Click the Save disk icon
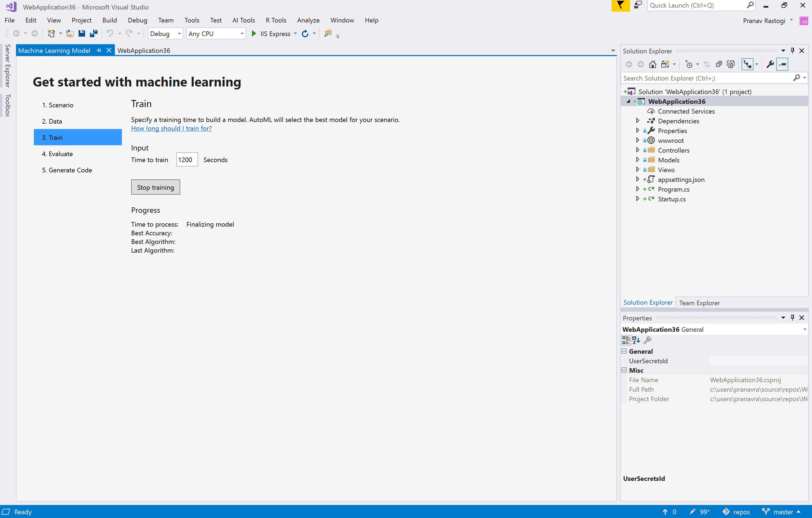This screenshot has height=518, width=812. point(82,33)
